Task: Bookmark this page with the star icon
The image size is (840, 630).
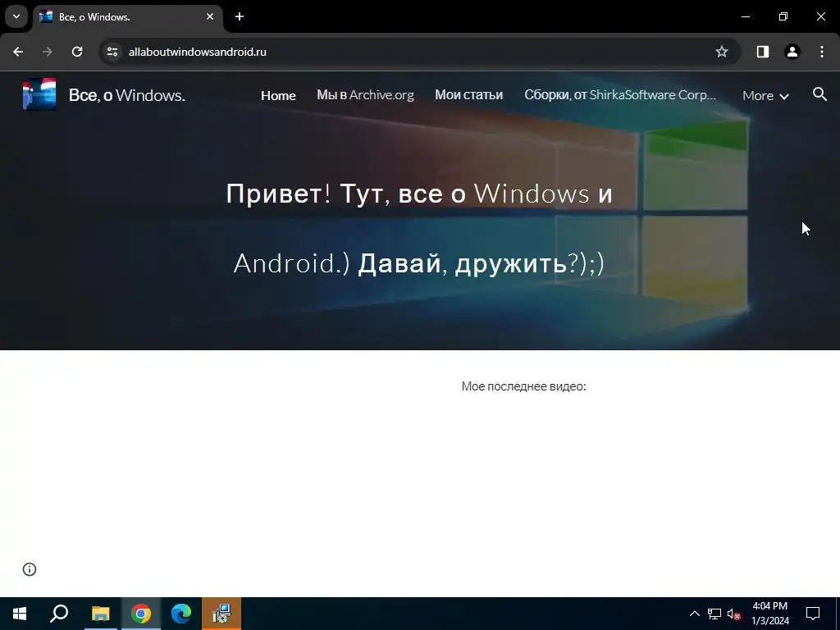Action: [722, 52]
